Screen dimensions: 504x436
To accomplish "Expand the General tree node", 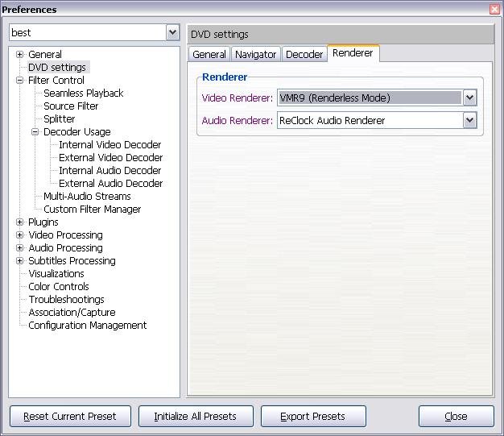I will [x=20, y=55].
